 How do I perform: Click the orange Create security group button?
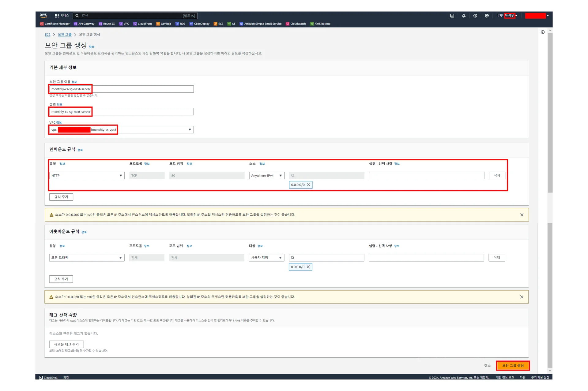coord(513,365)
